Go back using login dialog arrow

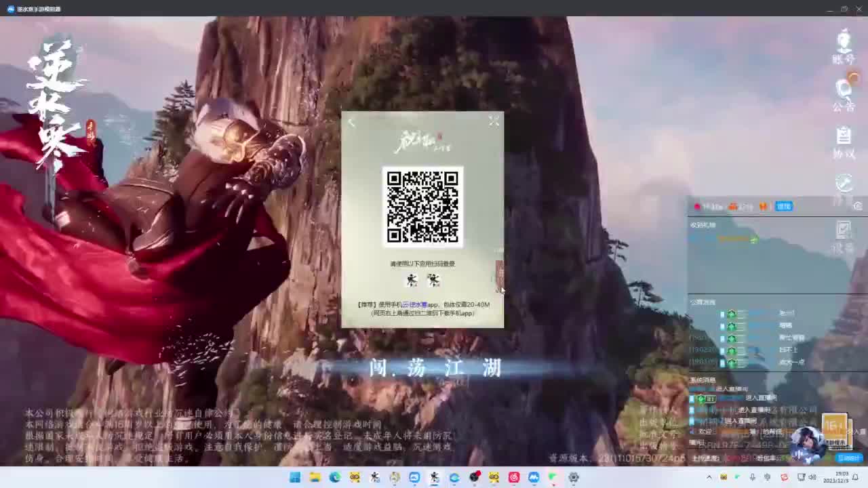[x=351, y=122]
